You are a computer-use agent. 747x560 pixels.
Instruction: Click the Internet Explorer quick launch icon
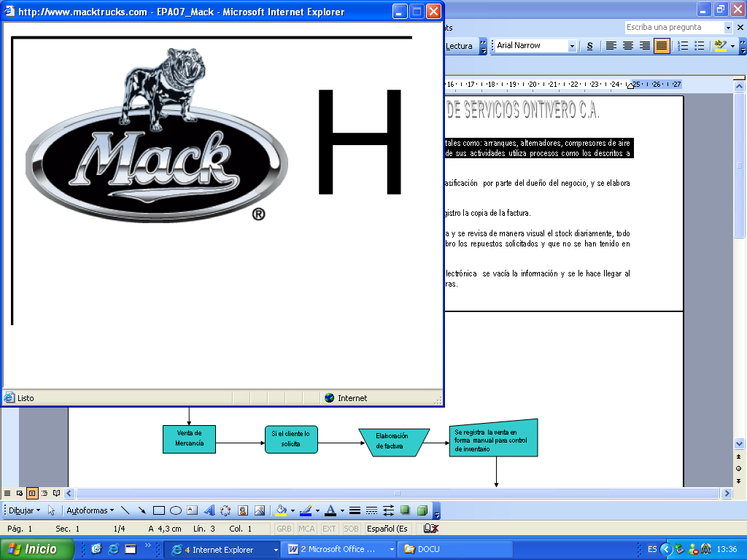[113, 549]
